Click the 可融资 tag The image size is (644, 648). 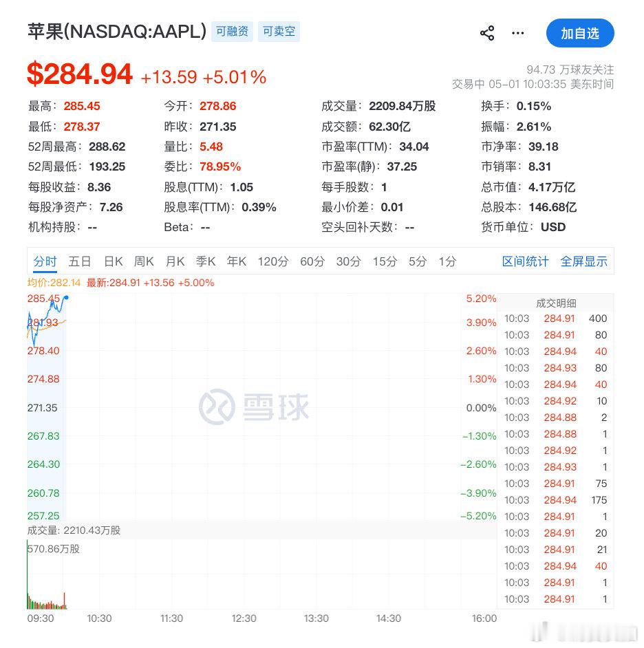(232, 32)
